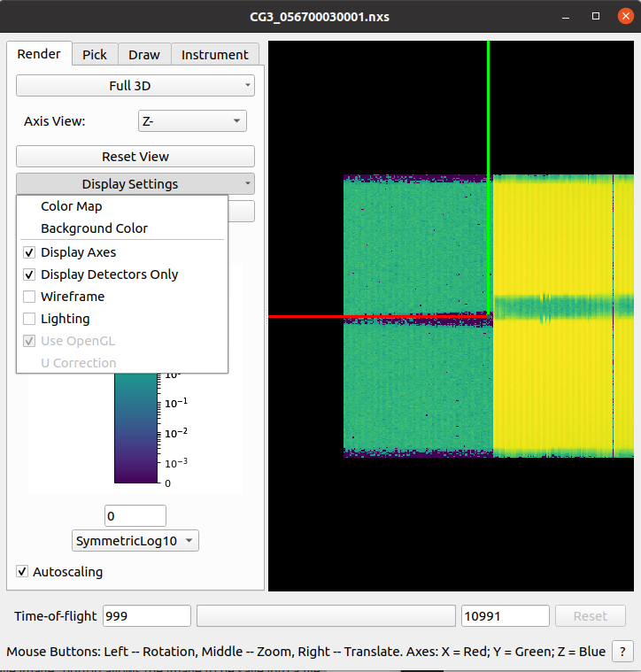The image size is (641, 672).
Task: Click the minimum value field showing 0
Action: (135, 516)
